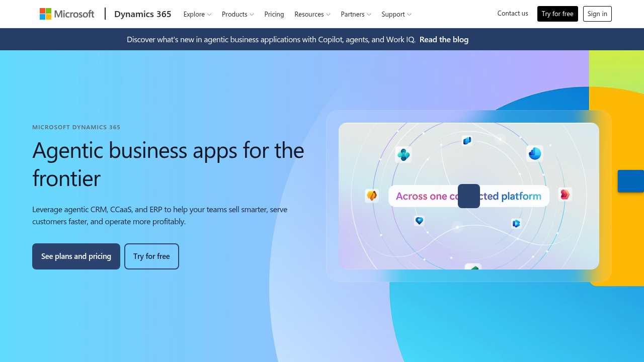
Task: Click the MICROSOFT DYNAMICS 365 eyebrow text
Action: (76, 127)
